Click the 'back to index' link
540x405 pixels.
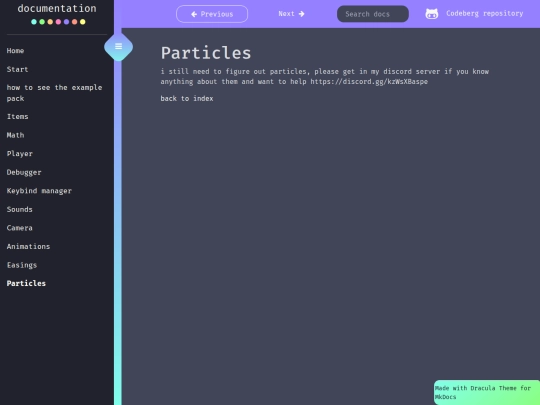187,98
